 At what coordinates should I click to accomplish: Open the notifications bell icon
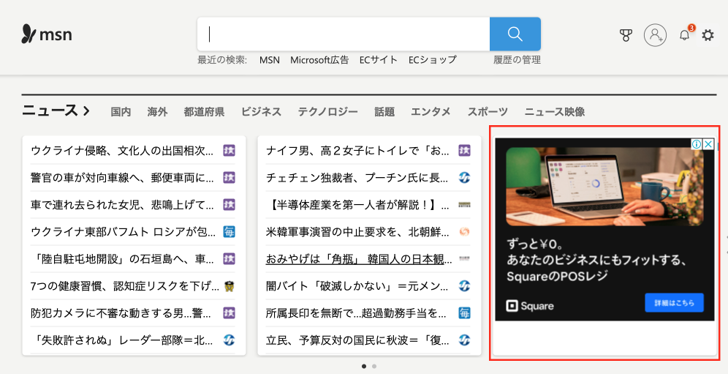684,35
